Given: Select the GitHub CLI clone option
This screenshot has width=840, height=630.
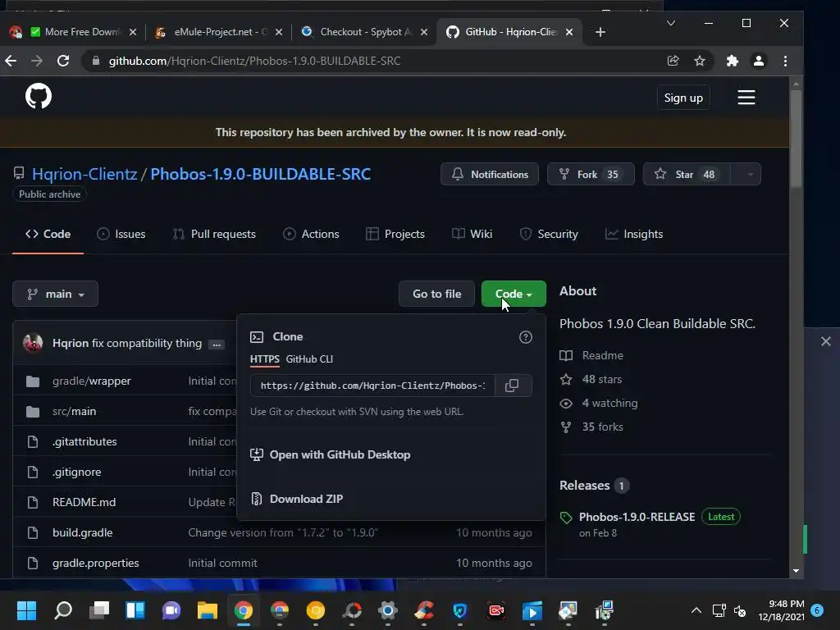Looking at the screenshot, I should pyautogui.click(x=309, y=359).
